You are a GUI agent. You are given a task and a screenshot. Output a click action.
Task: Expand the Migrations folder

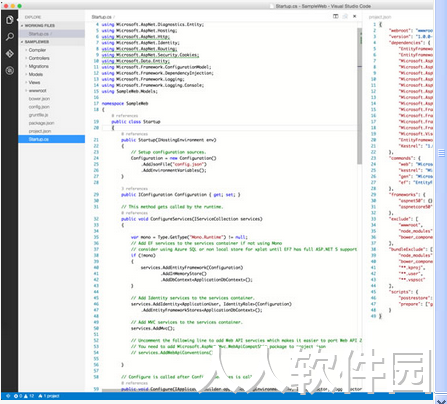tap(51, 66)
